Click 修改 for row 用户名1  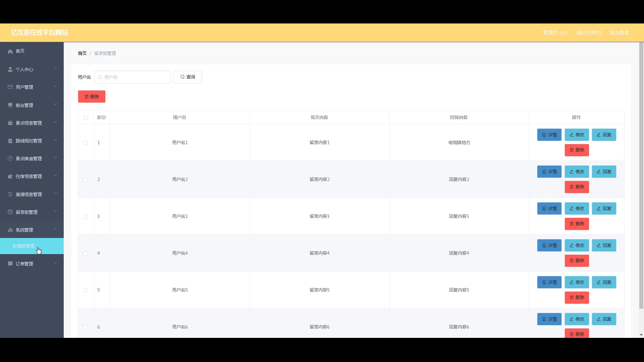[577, 135]
